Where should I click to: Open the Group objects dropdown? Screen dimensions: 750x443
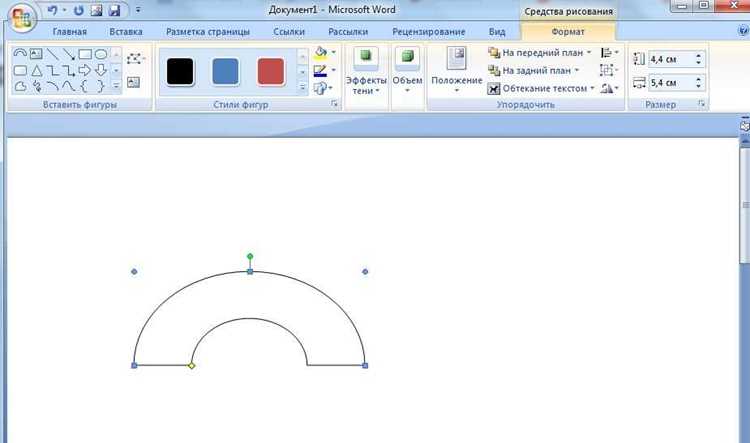pos(609,70)
